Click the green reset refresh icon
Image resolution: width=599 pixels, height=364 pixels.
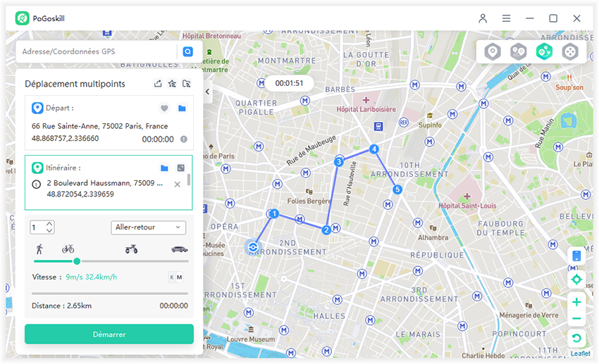[x=576, y=338]
